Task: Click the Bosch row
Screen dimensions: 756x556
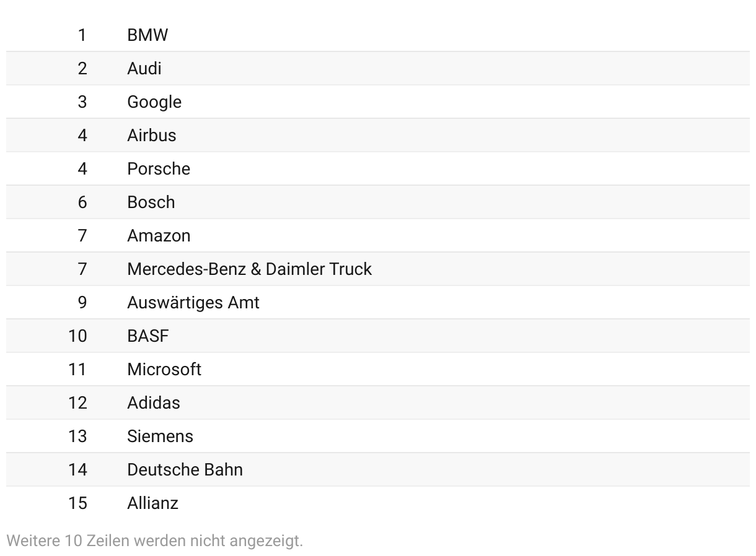Action: click(x=377, y=202)
